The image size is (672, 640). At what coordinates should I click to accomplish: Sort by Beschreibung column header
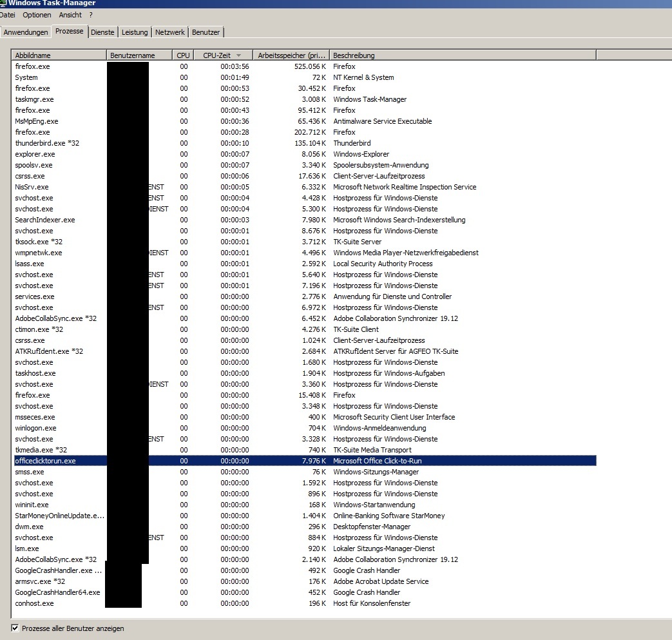click(x=463, y=55)
